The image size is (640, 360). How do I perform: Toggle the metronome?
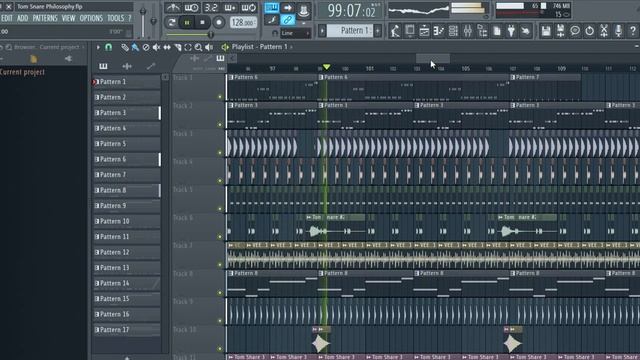point(173,8)
